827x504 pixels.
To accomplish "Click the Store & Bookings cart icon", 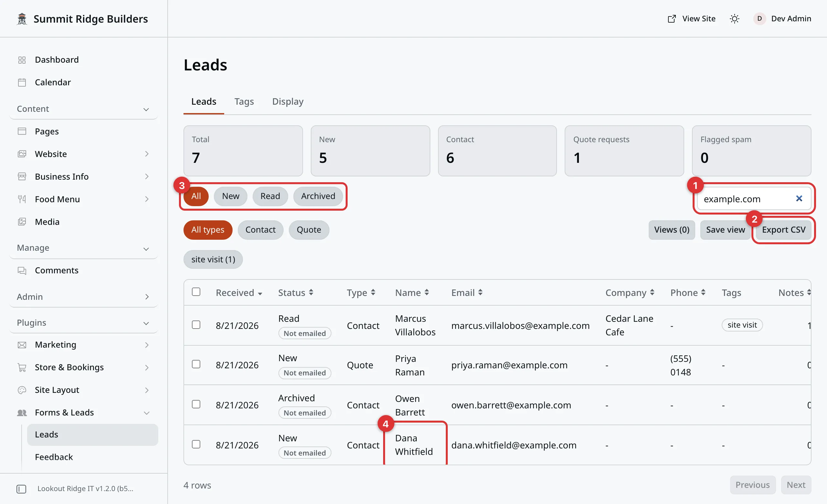I will (x=22, y=367).
